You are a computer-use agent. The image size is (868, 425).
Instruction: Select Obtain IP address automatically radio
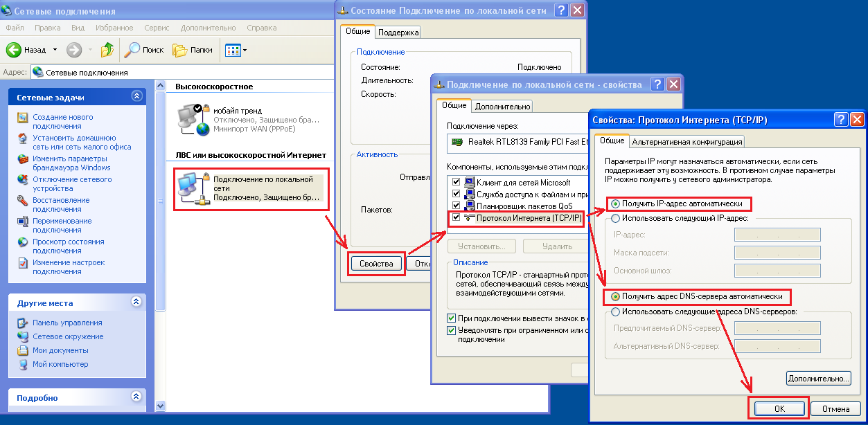(x=615, y=204)
